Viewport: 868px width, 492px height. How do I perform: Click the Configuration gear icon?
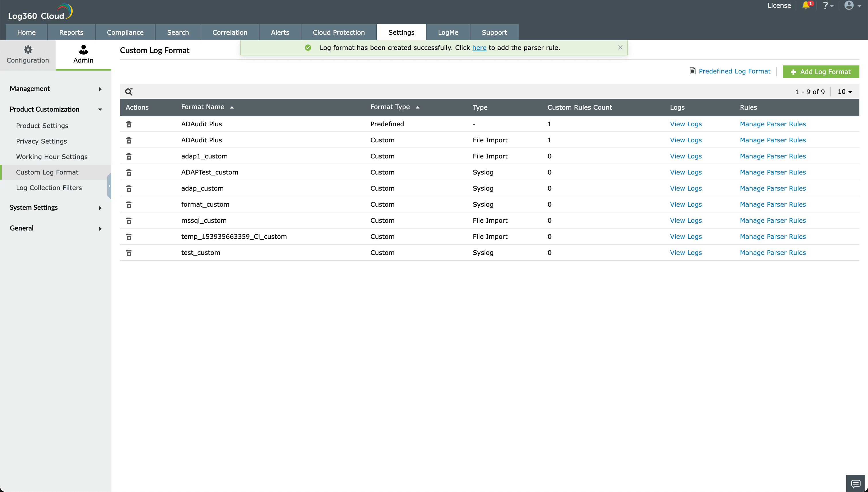(x=28, y=50)
